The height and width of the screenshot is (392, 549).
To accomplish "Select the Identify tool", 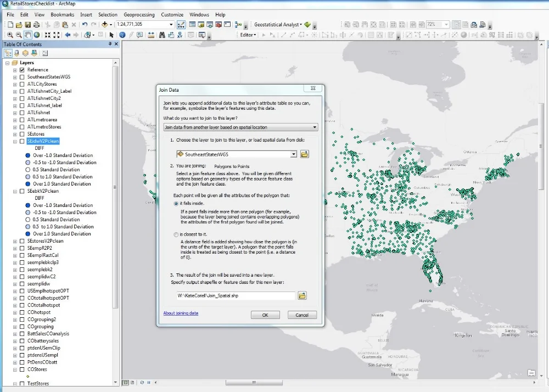I will pyautogui.click(x=122, y=35).
